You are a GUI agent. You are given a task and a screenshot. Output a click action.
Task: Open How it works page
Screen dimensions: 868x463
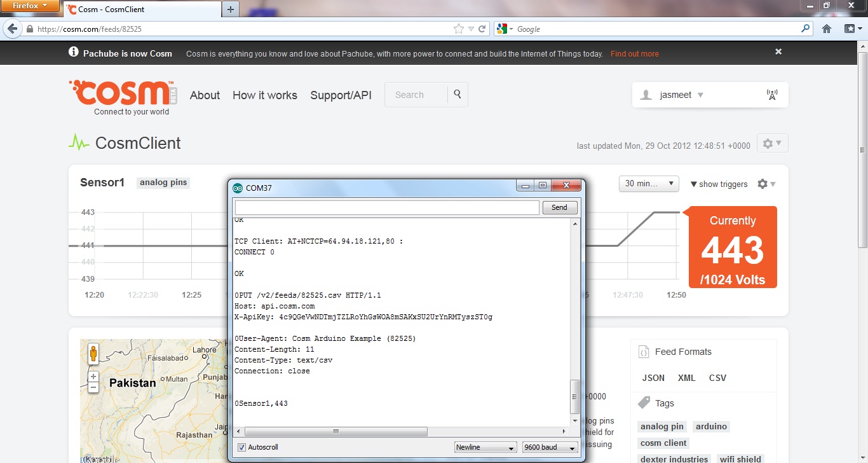tap(265, 95)
